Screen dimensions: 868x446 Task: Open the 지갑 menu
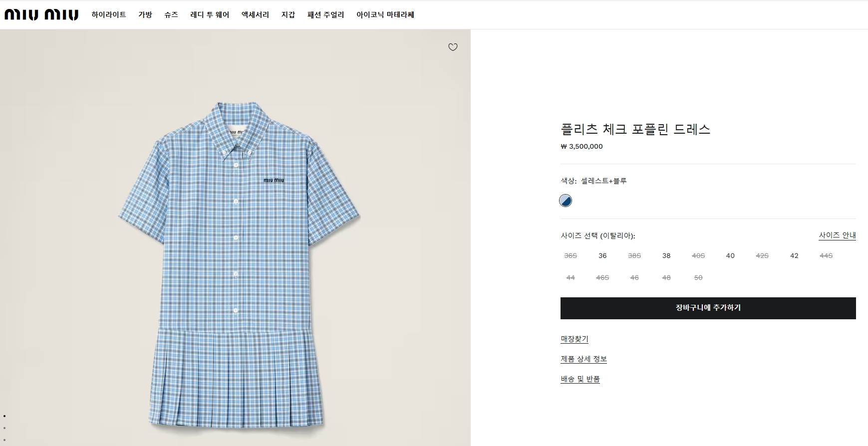(x=288, y=15)
